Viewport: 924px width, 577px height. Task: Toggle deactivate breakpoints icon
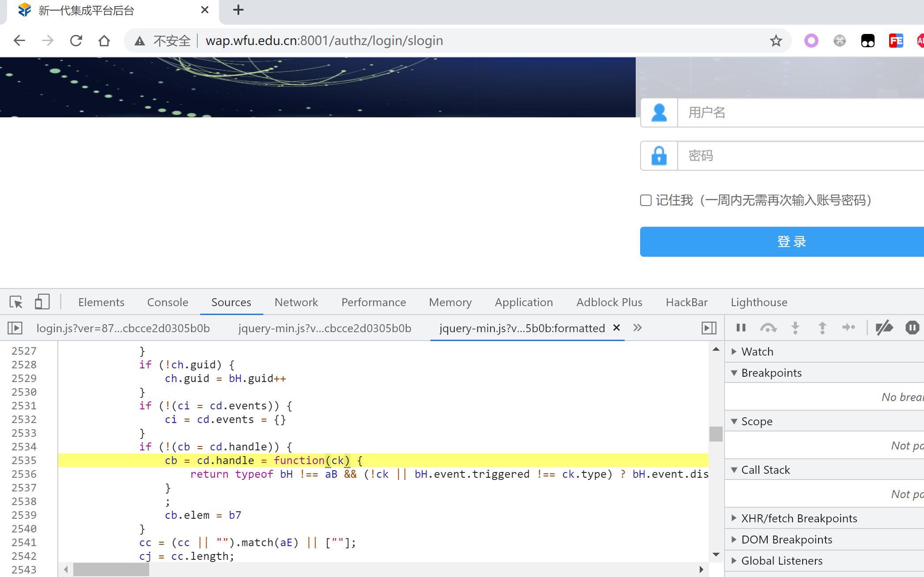click(884, 328)
